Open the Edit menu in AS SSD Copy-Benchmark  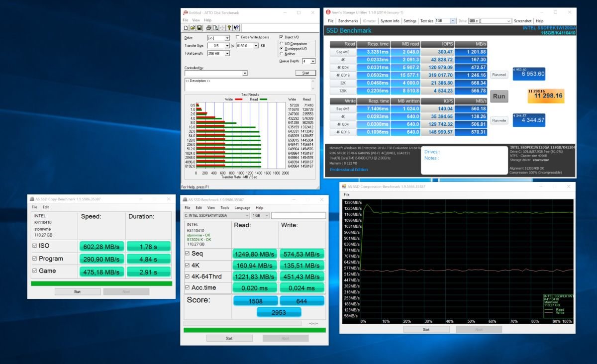coord(46,207)
